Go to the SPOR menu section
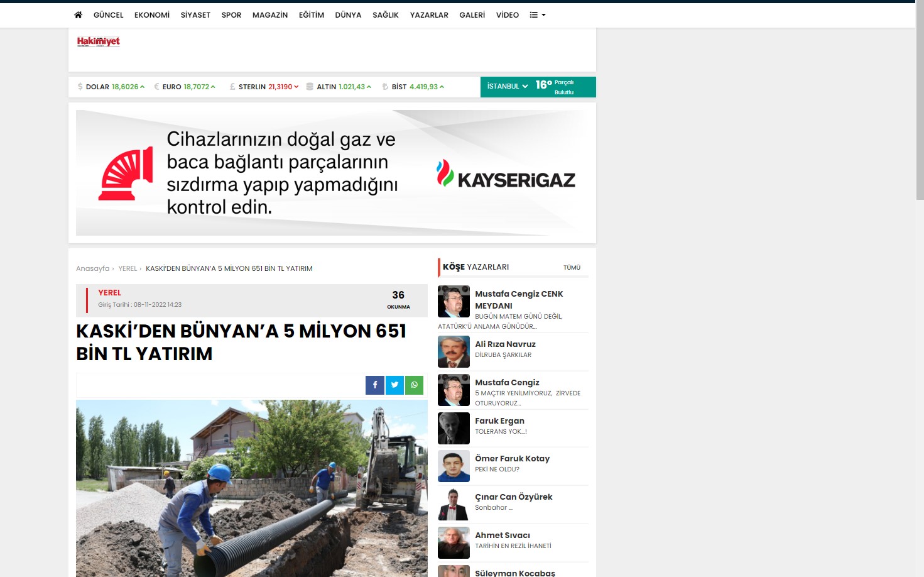 231,15
